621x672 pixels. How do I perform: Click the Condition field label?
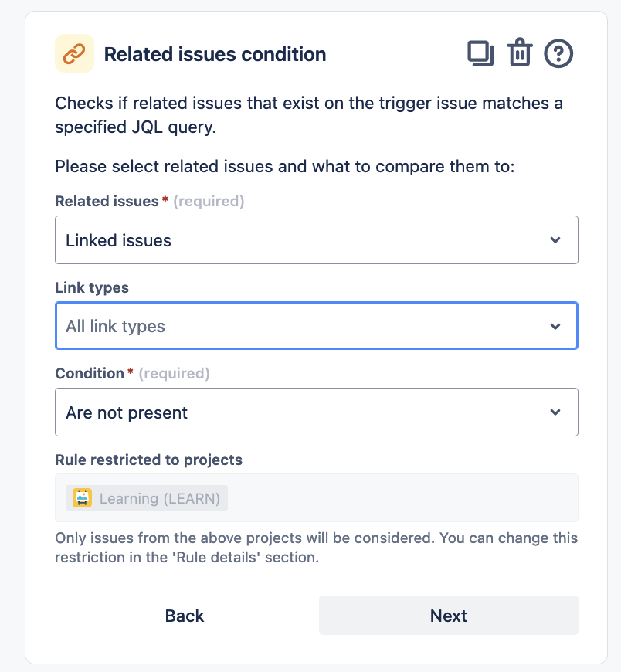tap(90, 373)
